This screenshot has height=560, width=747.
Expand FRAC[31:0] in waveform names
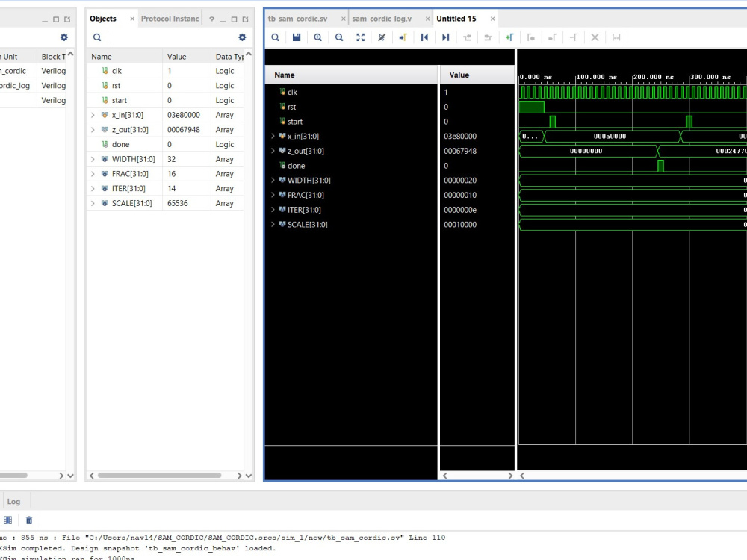pos(273,195)
